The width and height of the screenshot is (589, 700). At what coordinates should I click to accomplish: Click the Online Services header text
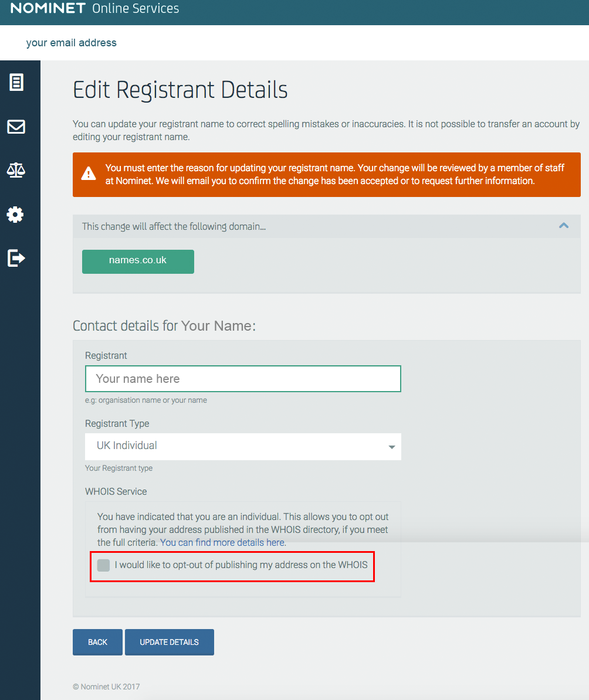pyautogui.click(x=136, y=8)
